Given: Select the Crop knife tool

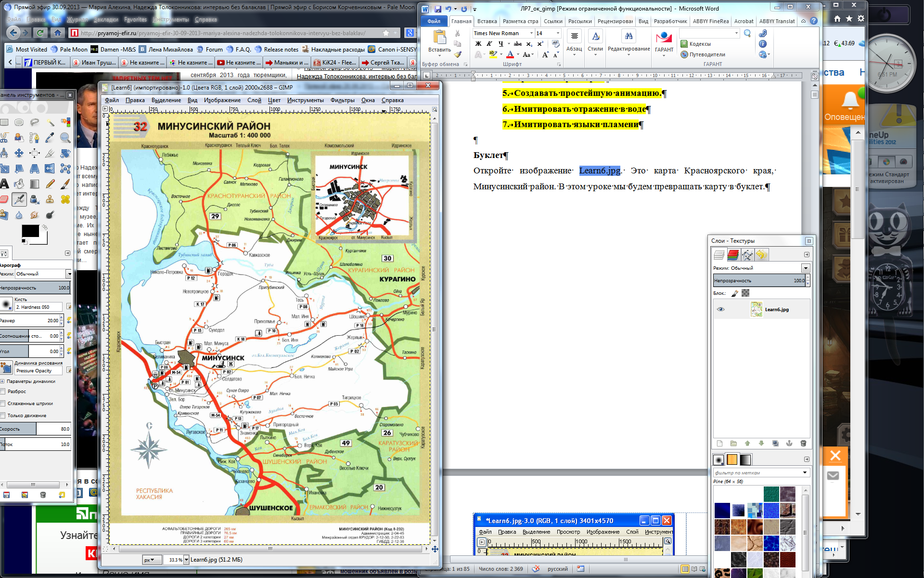Looking at the screenshot, I should click(x=50, y=153).
